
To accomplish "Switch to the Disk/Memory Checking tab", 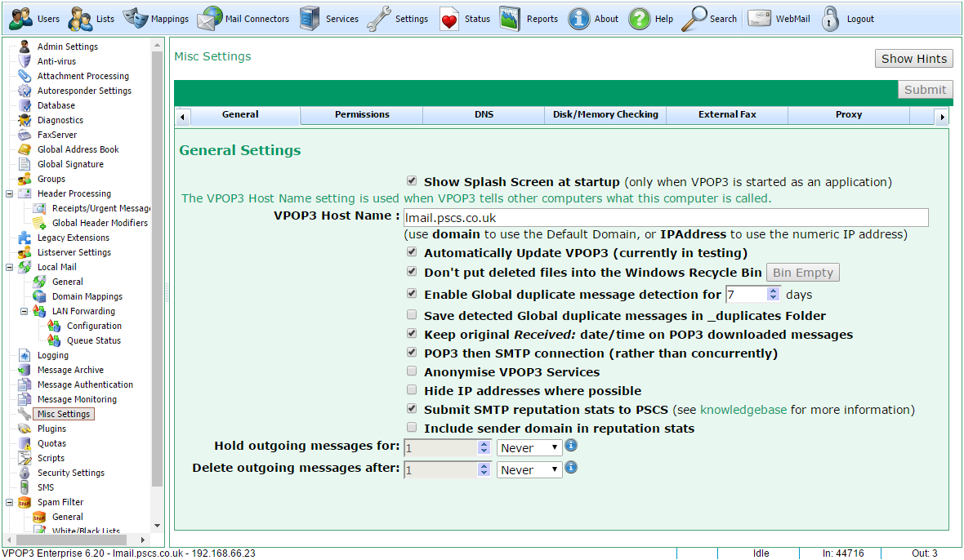I will coord(605,115).
